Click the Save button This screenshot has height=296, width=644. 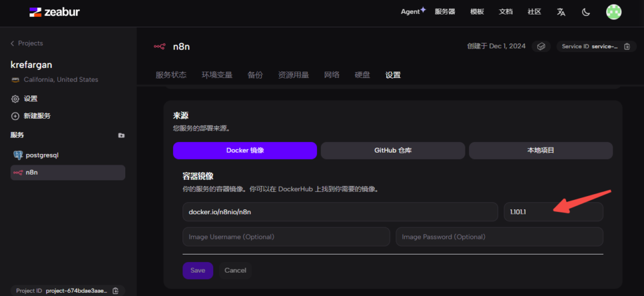click(x=198, y=270)
